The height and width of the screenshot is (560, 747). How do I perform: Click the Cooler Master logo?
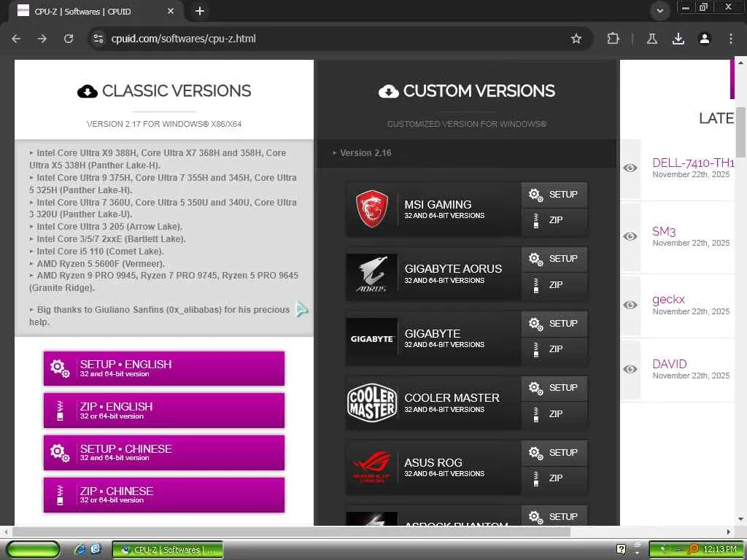371,402
